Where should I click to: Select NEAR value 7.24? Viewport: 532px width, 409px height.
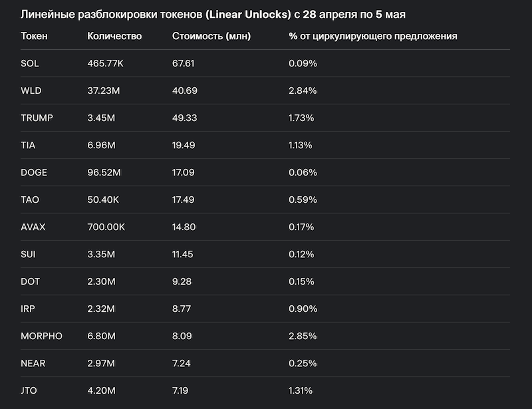181,363
